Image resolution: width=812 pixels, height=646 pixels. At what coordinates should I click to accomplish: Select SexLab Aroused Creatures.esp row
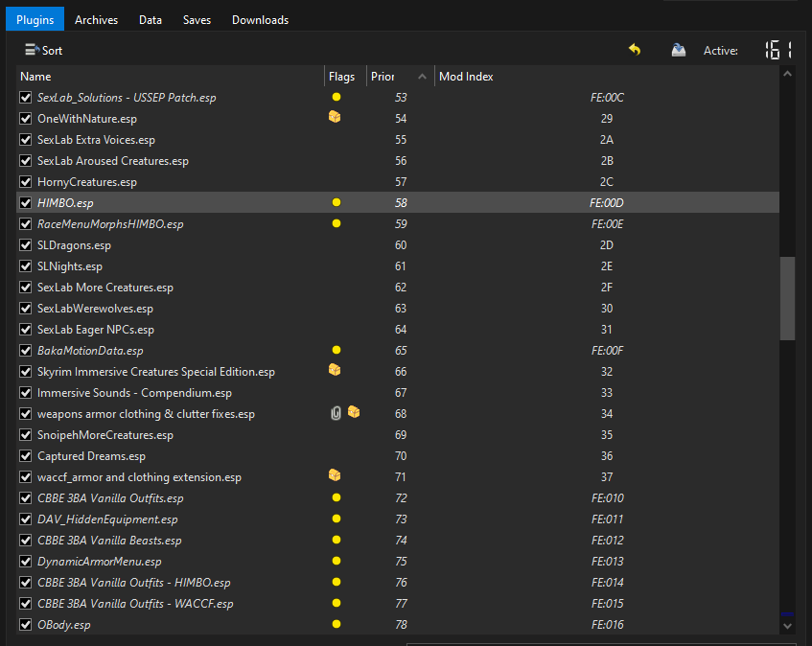[398, 160]
